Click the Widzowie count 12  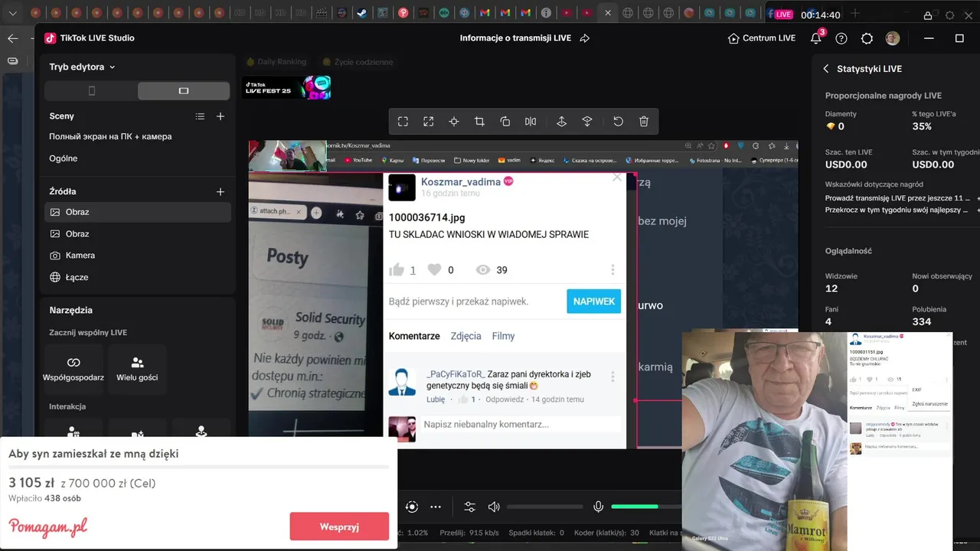pyautogui.click(x=831, y=289)
